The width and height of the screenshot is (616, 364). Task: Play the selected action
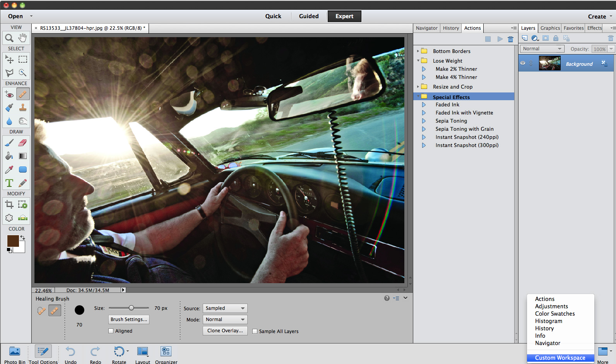500,39
